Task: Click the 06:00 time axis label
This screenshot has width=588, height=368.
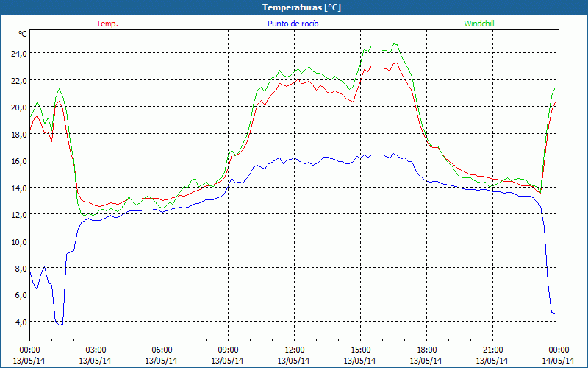Action: click(x=162, y=350)
